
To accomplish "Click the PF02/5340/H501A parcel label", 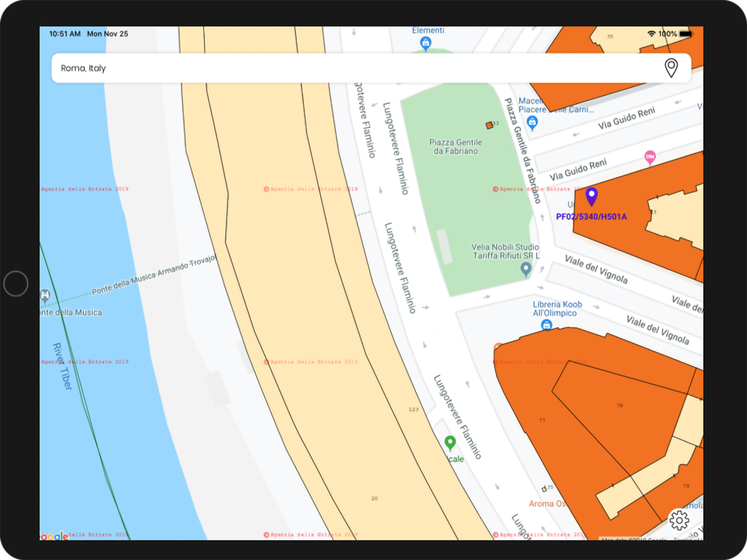I will (x=591, y=217).
